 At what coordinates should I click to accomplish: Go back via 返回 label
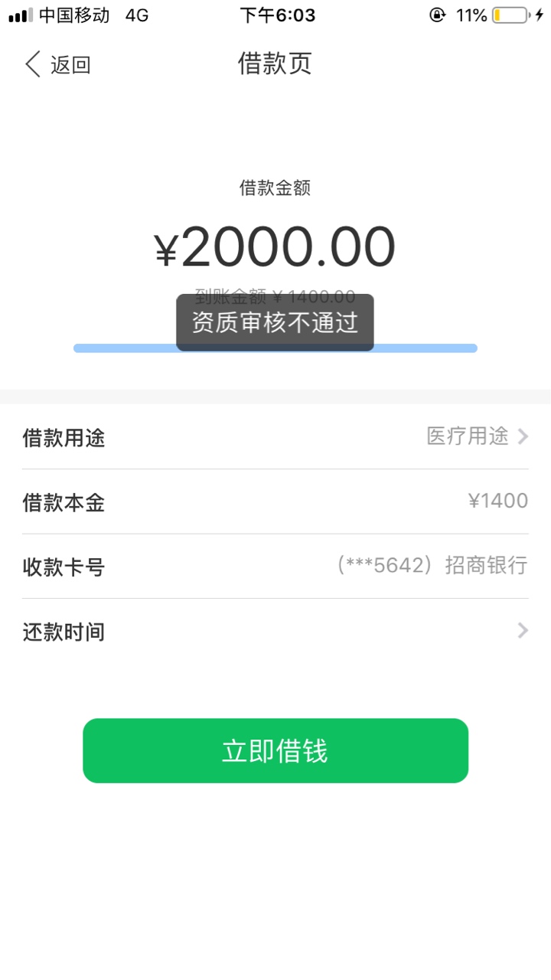(x=70, y=65)
